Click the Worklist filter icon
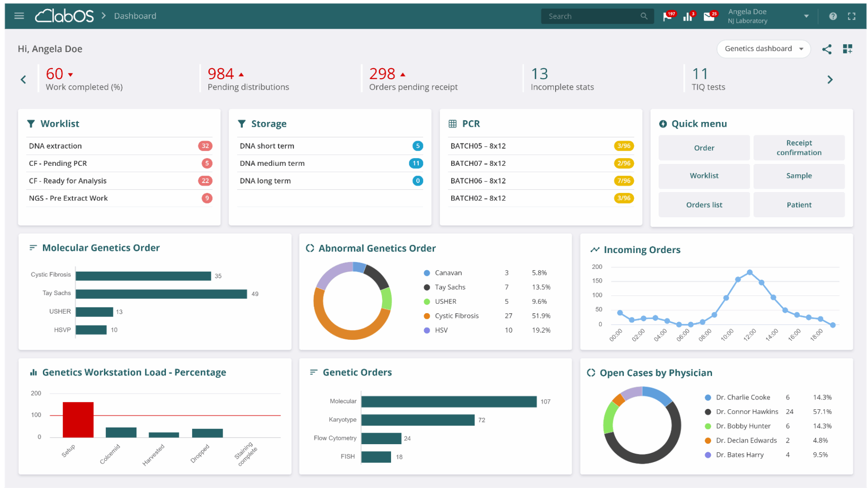 (31, 124)
